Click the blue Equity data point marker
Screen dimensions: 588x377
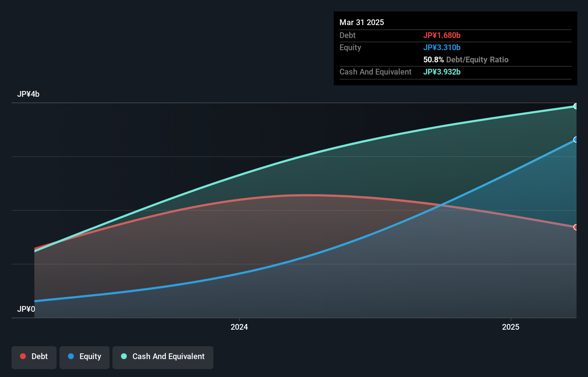pos(575,139)
